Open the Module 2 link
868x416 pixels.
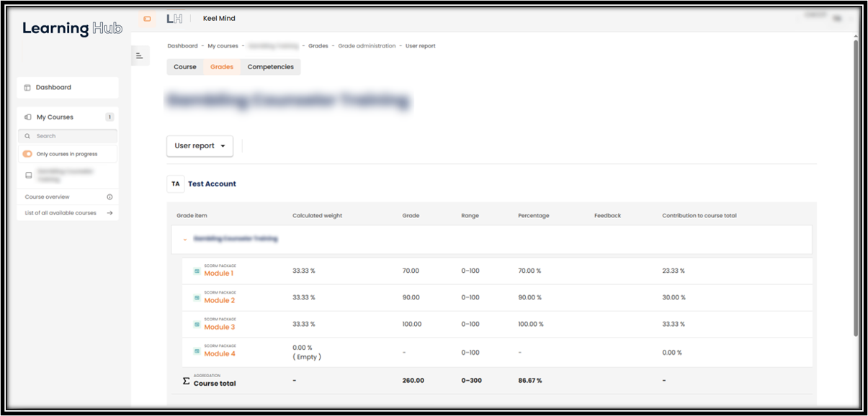[220, 301]
